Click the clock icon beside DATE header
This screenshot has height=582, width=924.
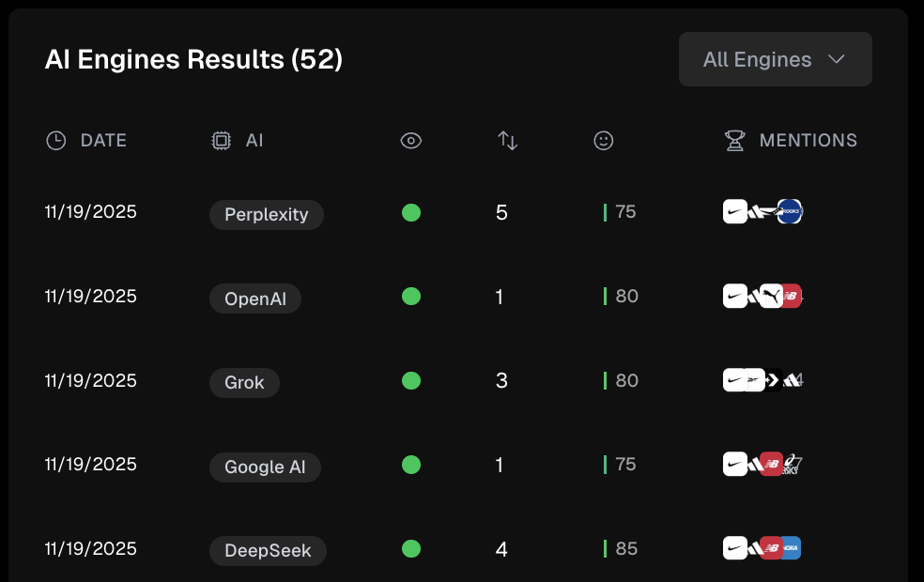click(56, 141)
